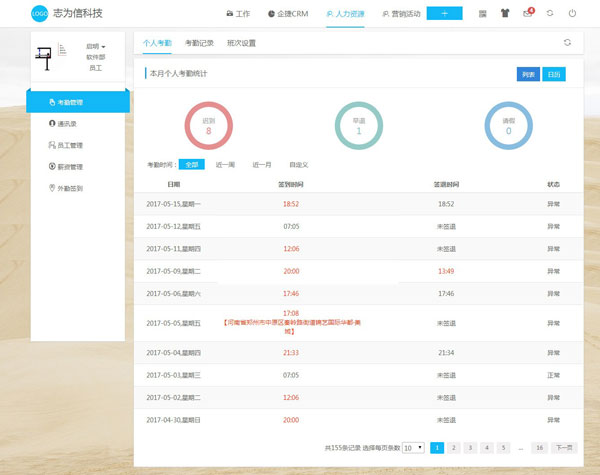Filter attendance by 近一周
This screenshot has height=475, width=600.
(x=224, y=164)
